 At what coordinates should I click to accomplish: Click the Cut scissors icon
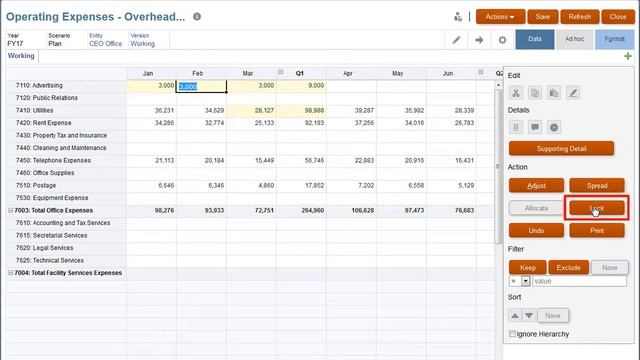[x=516, y=93]
